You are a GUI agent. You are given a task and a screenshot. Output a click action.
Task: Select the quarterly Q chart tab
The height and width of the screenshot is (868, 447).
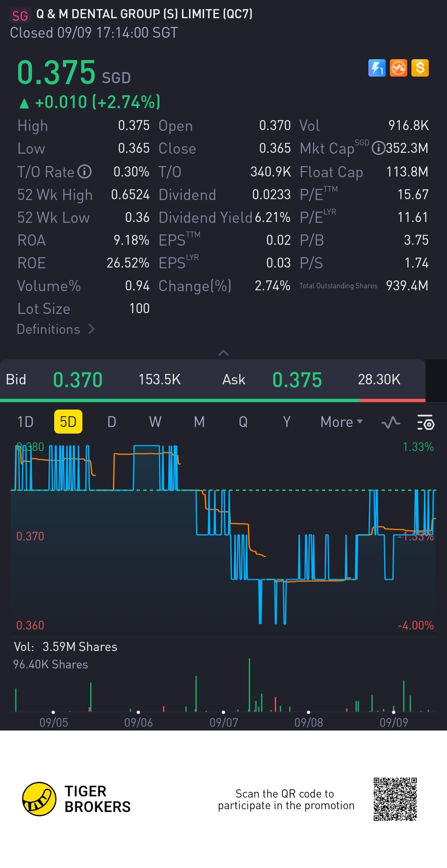pos(243,422)
